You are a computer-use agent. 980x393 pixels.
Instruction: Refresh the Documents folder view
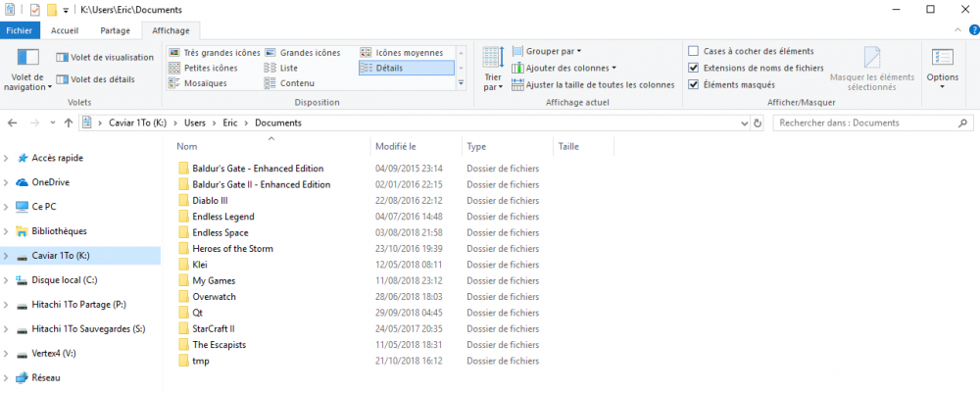click(758, 123)
